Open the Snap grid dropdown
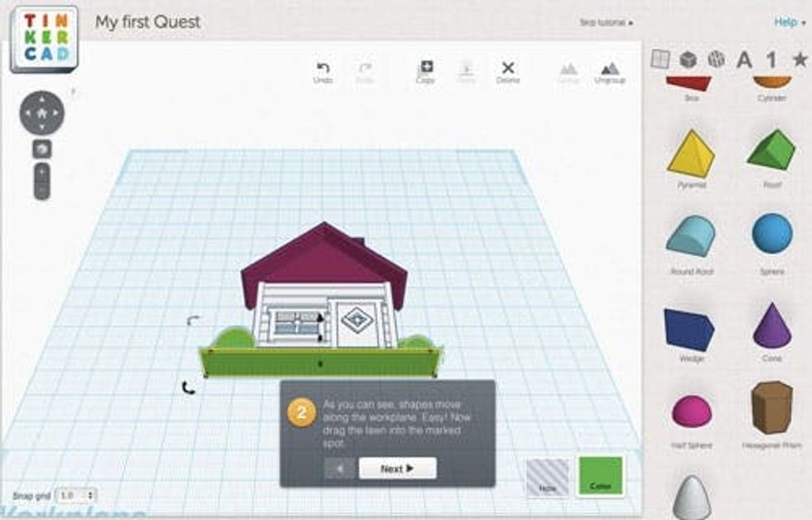 (x=79, y=495)
